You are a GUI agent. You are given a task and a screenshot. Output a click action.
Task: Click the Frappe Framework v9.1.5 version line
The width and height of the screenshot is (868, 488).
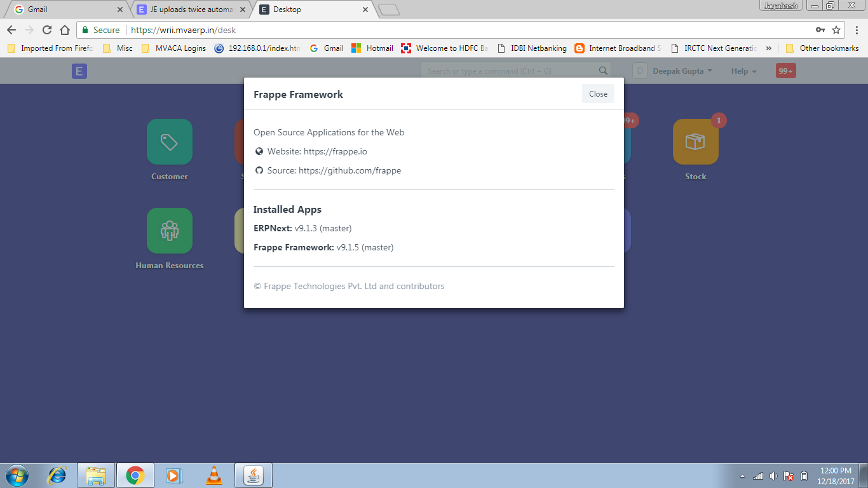tap(323, 247)
